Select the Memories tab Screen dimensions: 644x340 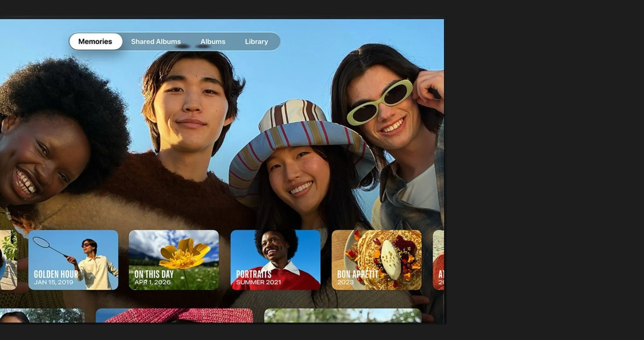(x=95, y=42)
